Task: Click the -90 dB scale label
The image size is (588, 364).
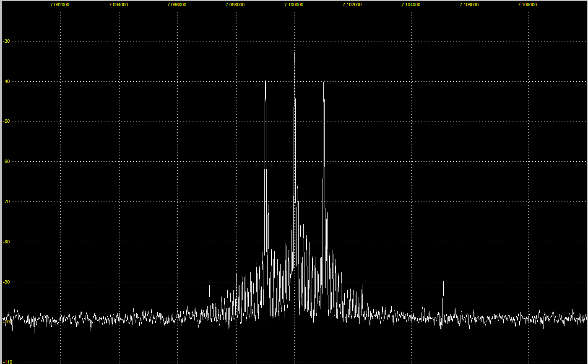Action: coord(6,282)
